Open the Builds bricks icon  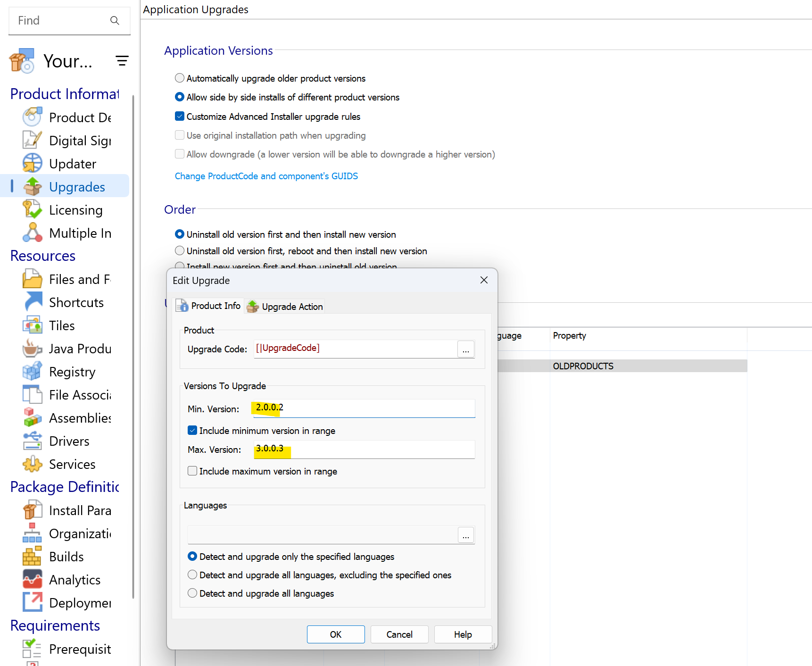click(x=32, y=556)
